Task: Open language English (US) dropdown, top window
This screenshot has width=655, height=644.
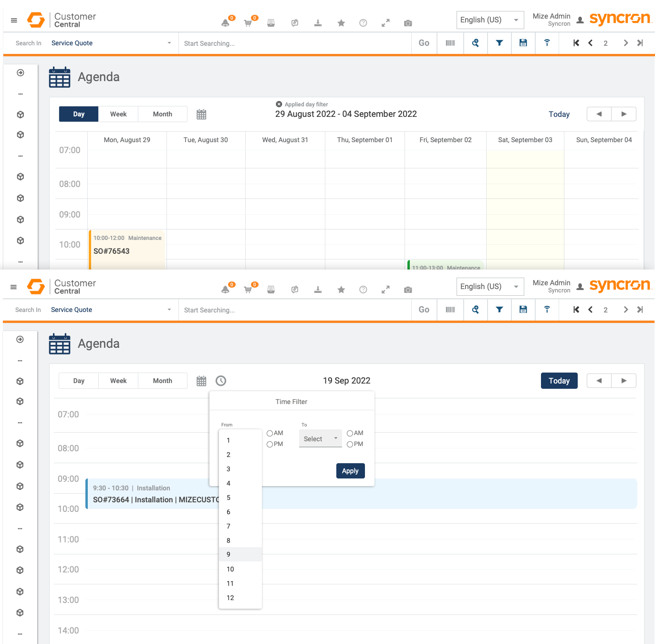Action: [490, 20]
